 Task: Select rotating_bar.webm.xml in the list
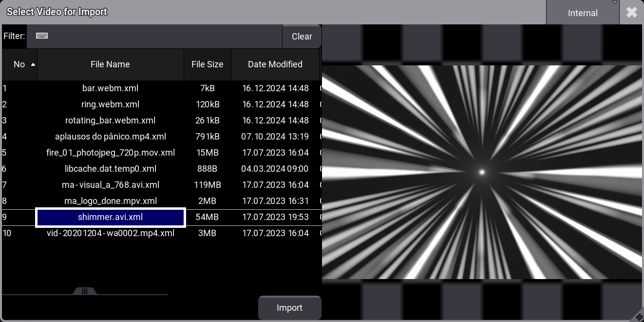coord(110,121)
